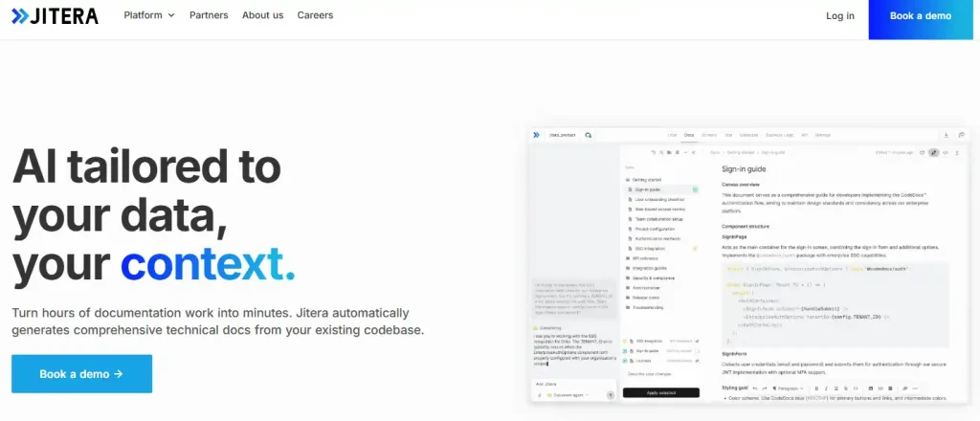The width and height of the screenshot is (980, 421).
Task: Click the attachment icon in the chat box
Action: 540,395
